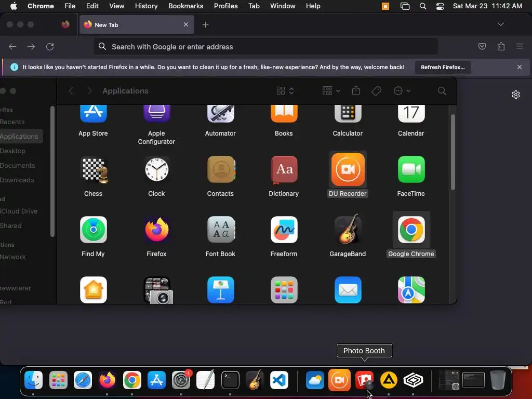Open Spotlight search in menu bar
This screenshot has height=399, width=532.
click(x=423, y=6)
